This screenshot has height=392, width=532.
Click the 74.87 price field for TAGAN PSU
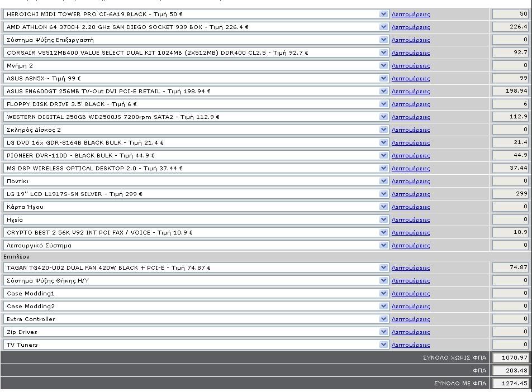tap(510, 267)
